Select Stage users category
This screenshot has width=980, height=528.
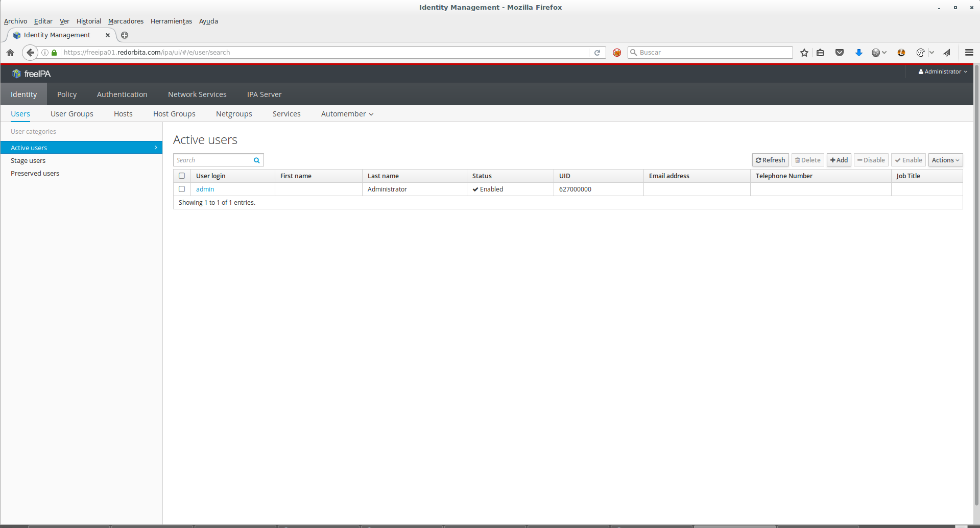tap(28, 161)
